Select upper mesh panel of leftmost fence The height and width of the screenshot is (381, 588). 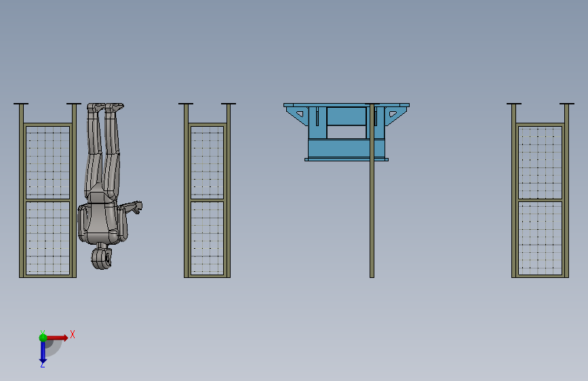click(x=47, y=163)
